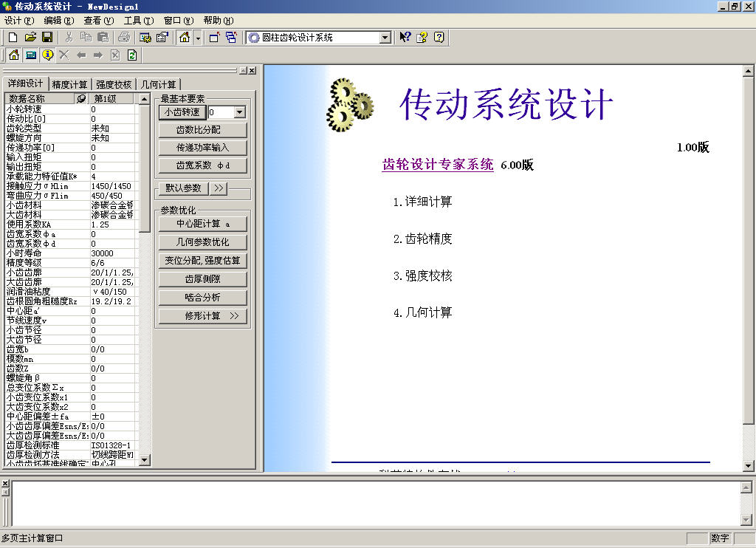This screenshot has width=756, height=548.
Task: Click the crossed-out page icon
Action: click(115, 55)
